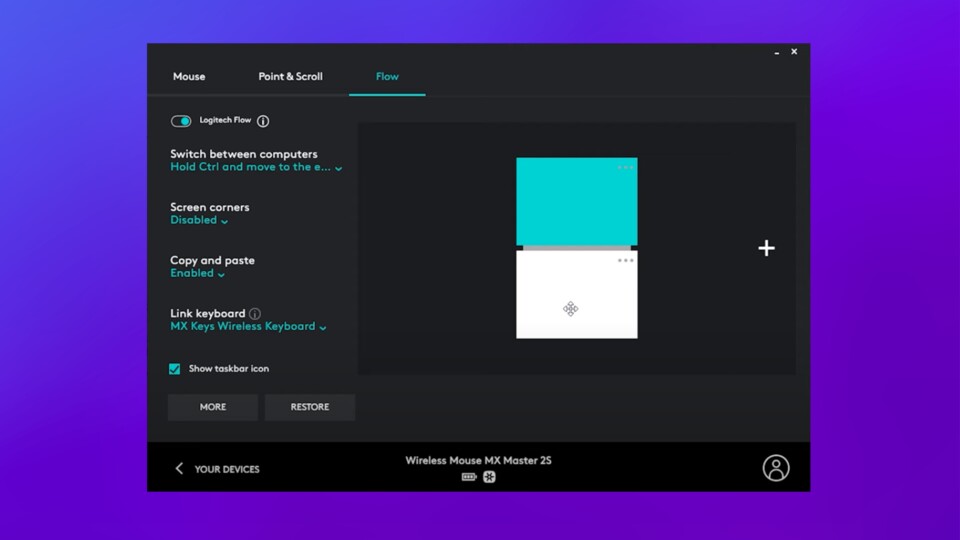This screenshot has width=960, height=540.
Task: Click the back chevron arrow icon
Action: 179,469
